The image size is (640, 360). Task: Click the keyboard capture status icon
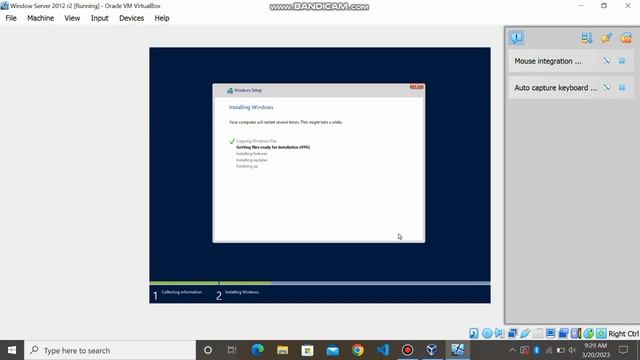(x=601, y=333)
